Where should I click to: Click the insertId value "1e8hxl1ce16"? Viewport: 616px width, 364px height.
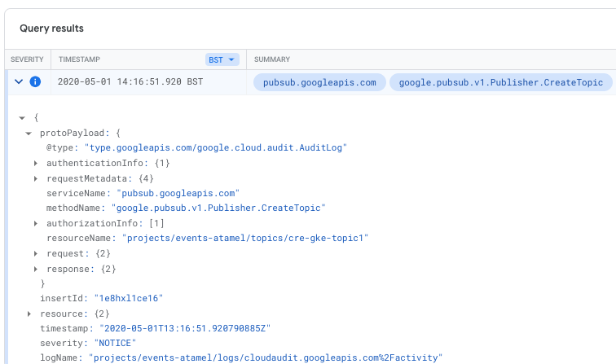pyautogui.click(x=127, y=298)
